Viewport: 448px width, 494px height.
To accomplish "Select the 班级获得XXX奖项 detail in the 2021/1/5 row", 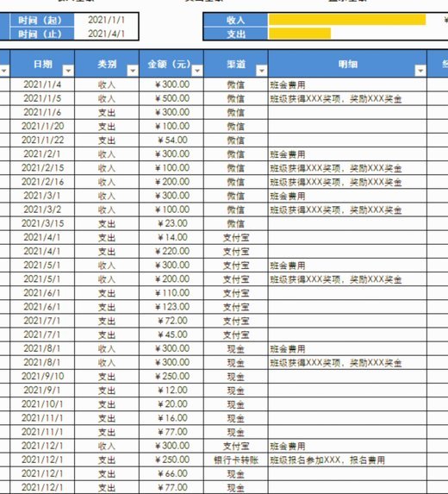I will click(347, 98).
